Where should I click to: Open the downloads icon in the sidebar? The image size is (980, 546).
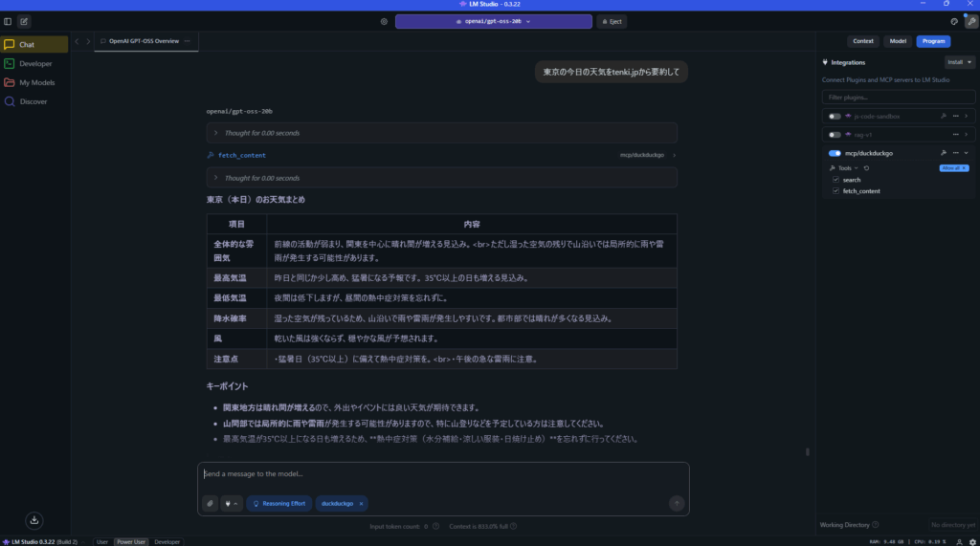[x=34, y=520]
